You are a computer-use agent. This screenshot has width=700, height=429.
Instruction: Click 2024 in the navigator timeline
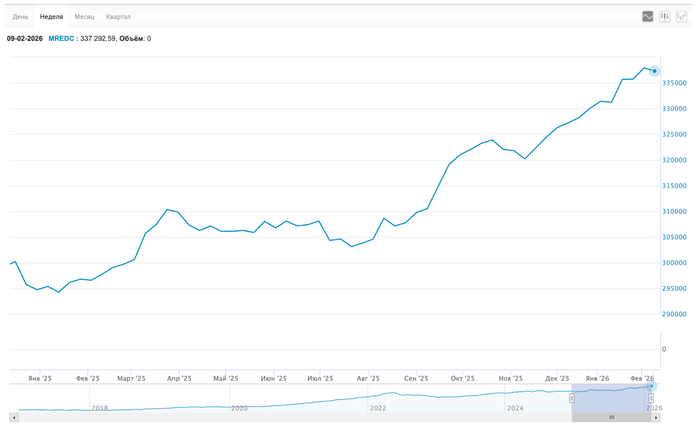516,408
